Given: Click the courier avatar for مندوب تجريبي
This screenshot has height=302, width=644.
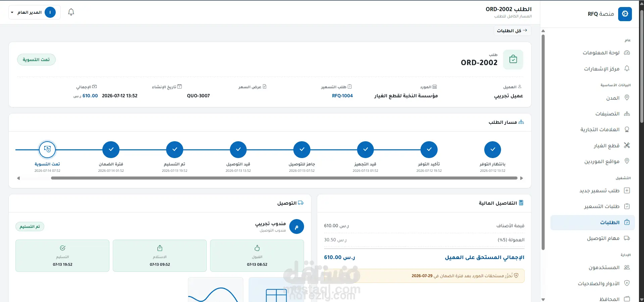Looking at the screenshot, I should pyautogui.click(x=297, y=226).
